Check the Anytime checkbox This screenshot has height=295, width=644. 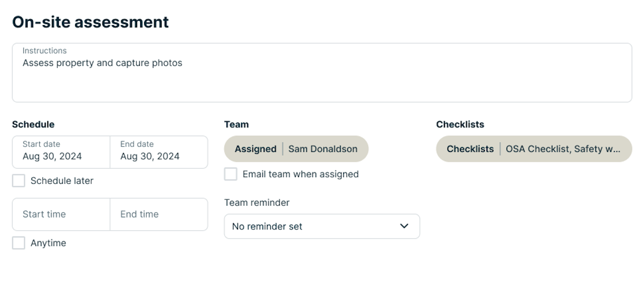(x=19, y=243)
